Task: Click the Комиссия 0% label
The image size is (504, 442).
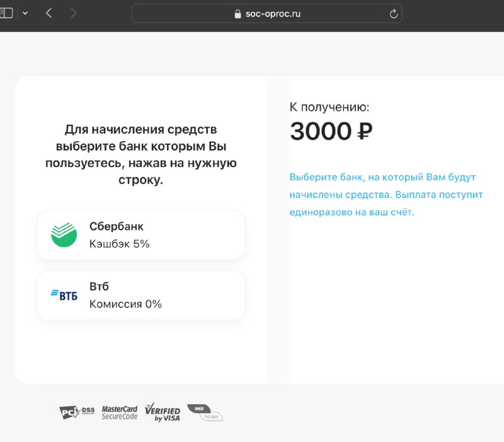Action: [125, 304]
